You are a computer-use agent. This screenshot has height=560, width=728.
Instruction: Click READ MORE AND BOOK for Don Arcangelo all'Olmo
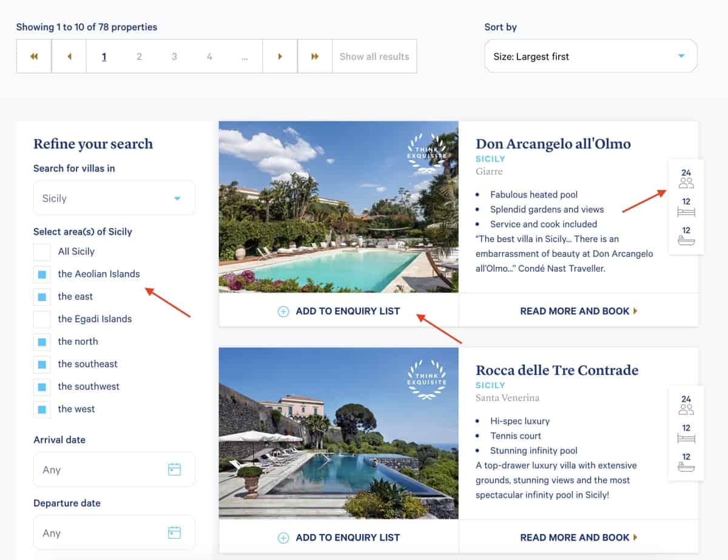coord(574,311)
